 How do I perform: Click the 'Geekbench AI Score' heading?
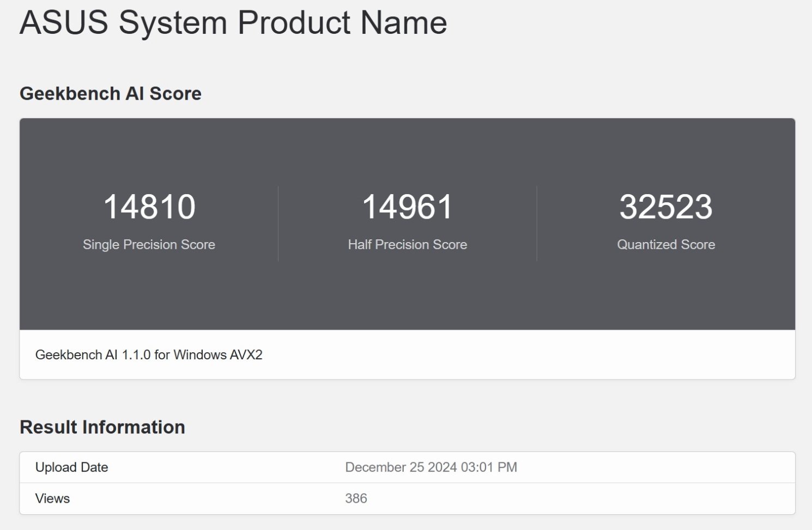111,94
